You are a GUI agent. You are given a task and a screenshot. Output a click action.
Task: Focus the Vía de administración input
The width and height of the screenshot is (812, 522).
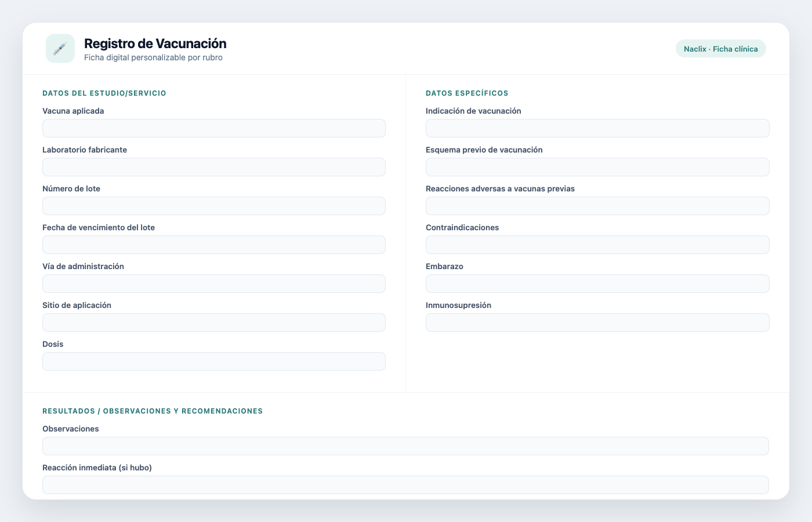(214, 284)
